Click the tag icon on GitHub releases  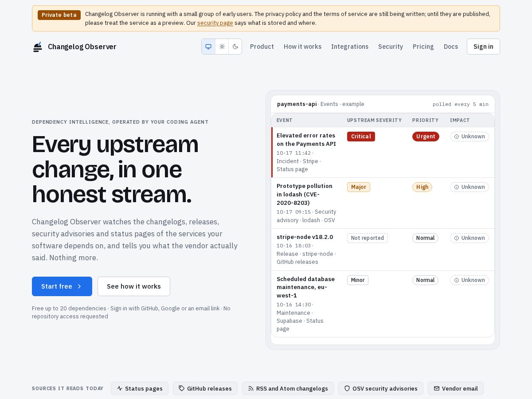point(182,388)
